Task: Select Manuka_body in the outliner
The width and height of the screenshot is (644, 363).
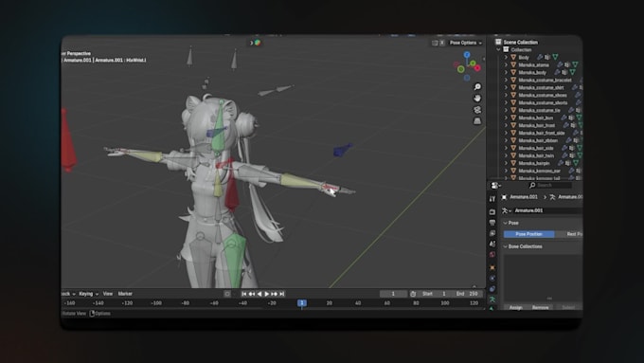Action: [x=532, y=72]
